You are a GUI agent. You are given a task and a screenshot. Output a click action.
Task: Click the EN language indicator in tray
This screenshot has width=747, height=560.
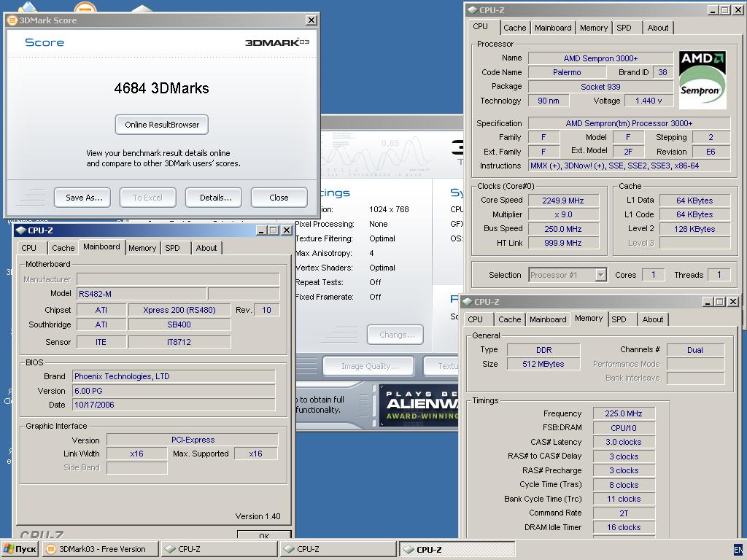[x=738, y=550]
